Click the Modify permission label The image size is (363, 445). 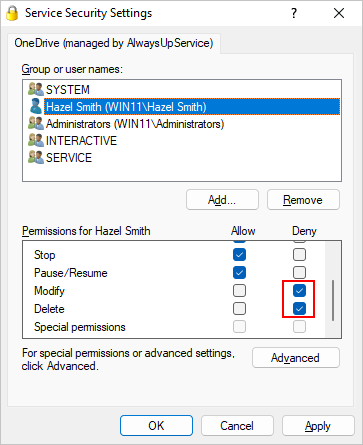49,291
